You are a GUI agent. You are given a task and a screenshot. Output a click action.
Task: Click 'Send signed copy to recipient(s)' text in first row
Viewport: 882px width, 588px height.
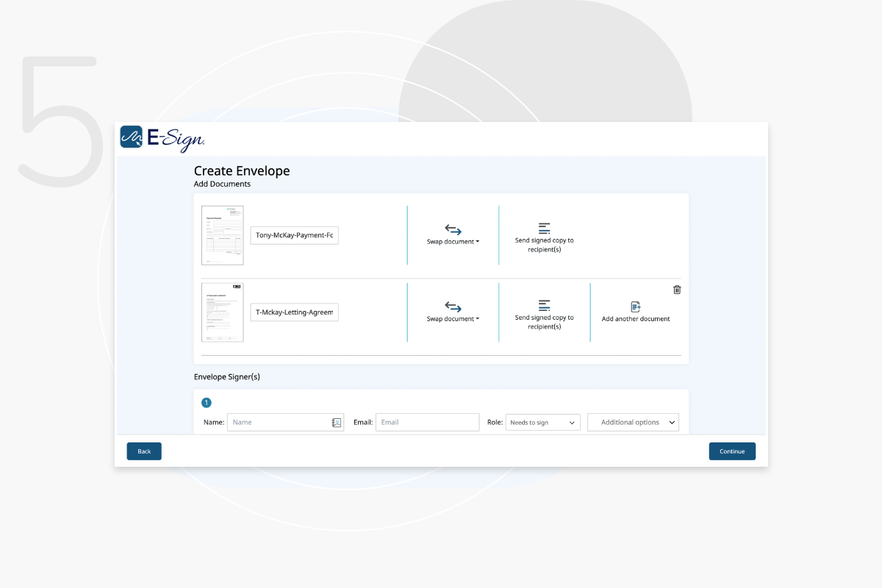point(545,245)
